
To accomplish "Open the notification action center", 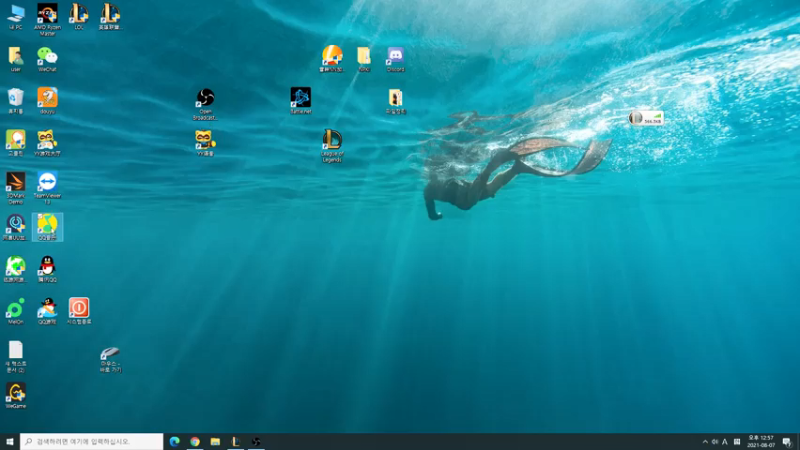I will (787, 442).
